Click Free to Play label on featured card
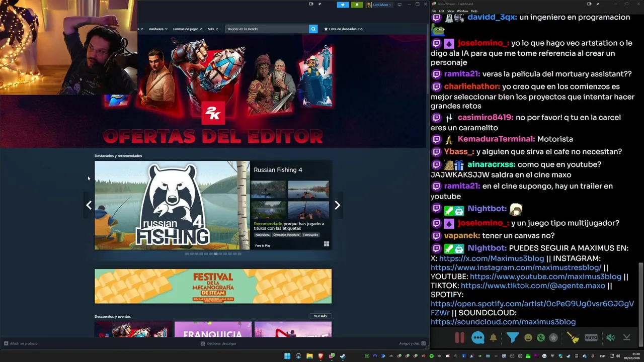This screenshot has height=362, width=644. pyautogui.click(x=263, y=245)
